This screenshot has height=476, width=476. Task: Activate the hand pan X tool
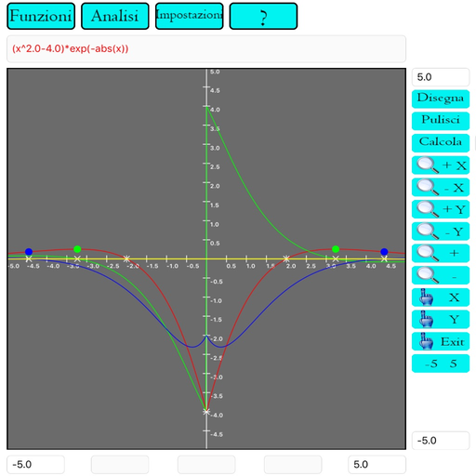click(441, 297)
